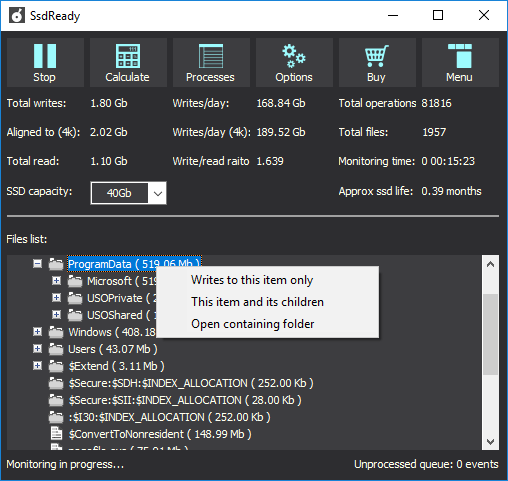Click Monitoring time value 0 00:15:23
Screen dimensions: 508x481
pos(448,161)
